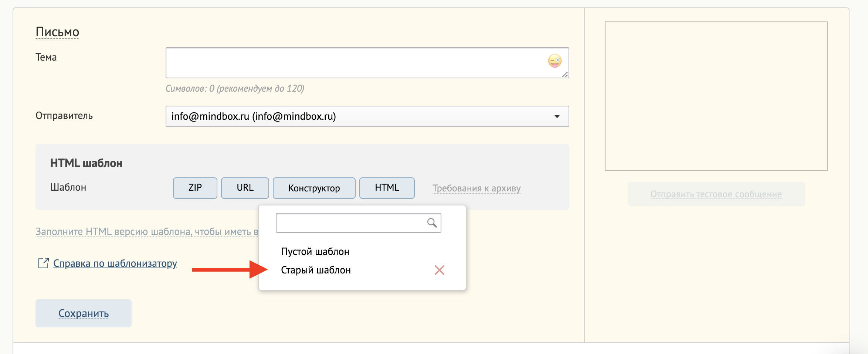
Task: Open 'Требования к архиву' link
Action: [477, 188]
